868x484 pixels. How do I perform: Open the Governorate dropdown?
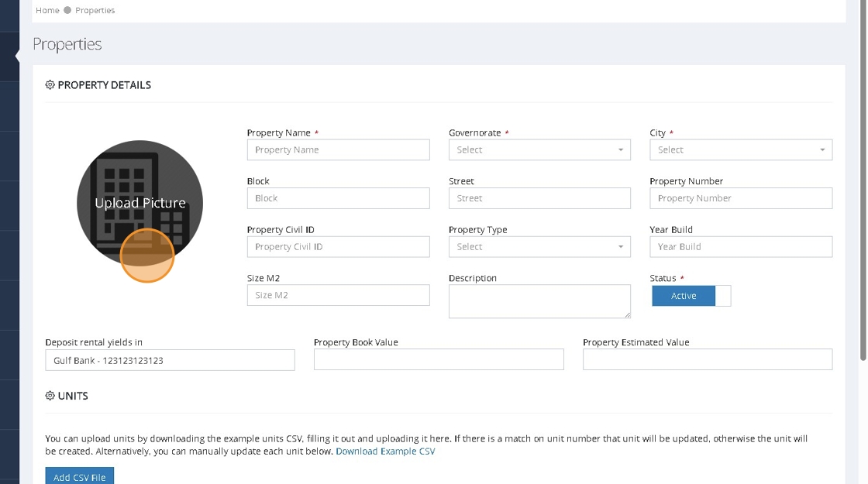[539, 150]
